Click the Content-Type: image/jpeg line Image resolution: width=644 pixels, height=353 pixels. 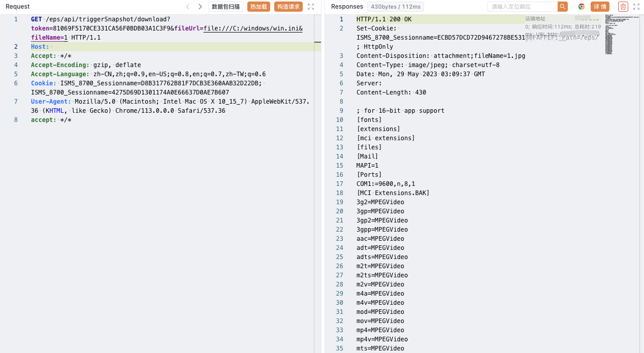click(x=428, y=65)
